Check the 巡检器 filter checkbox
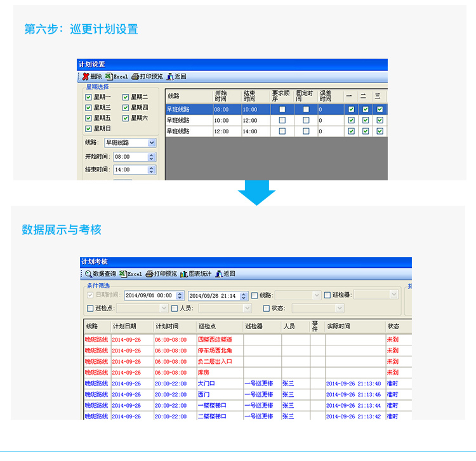 point(327,295)
